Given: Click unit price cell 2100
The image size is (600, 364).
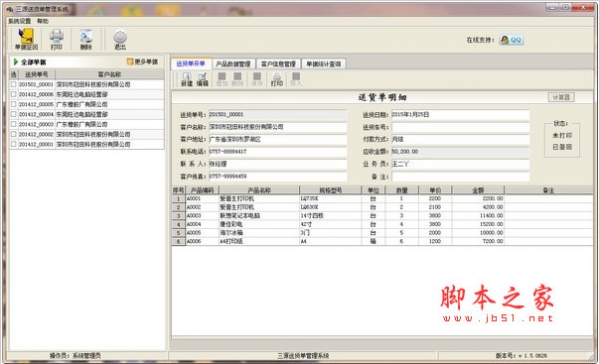Looking at the screenshot, I should pos(435,207).
